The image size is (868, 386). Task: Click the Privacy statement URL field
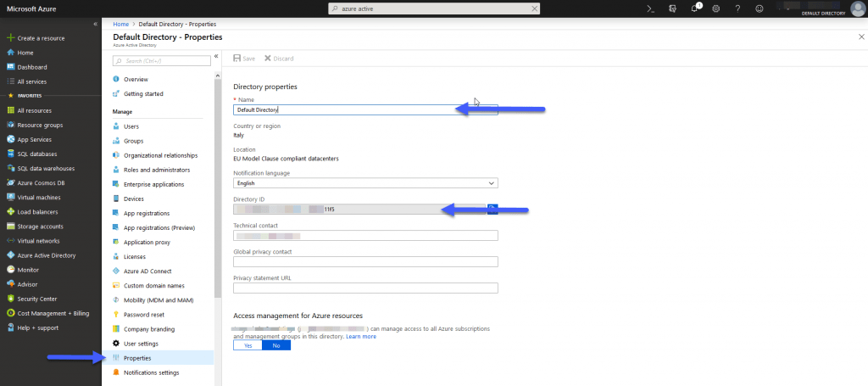365,288
